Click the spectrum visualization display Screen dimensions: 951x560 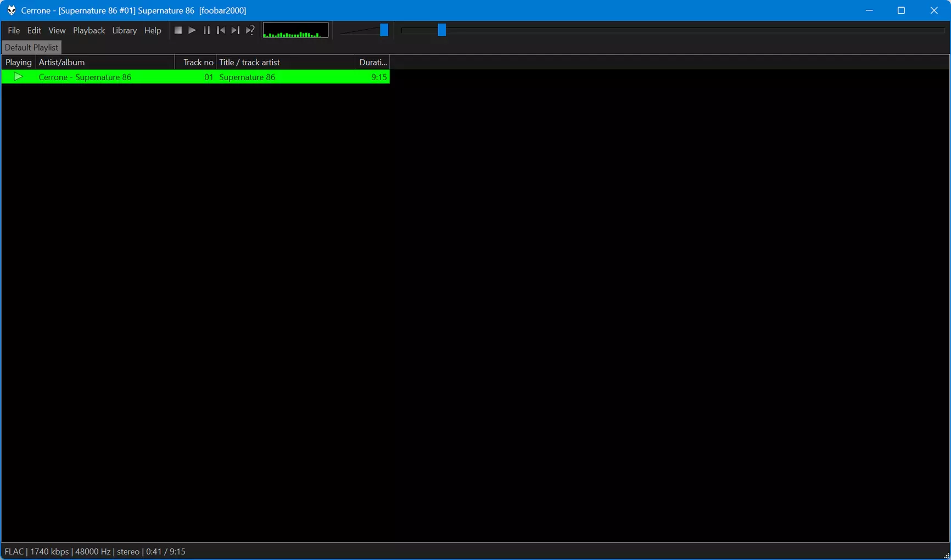click(x=295, y=30)
